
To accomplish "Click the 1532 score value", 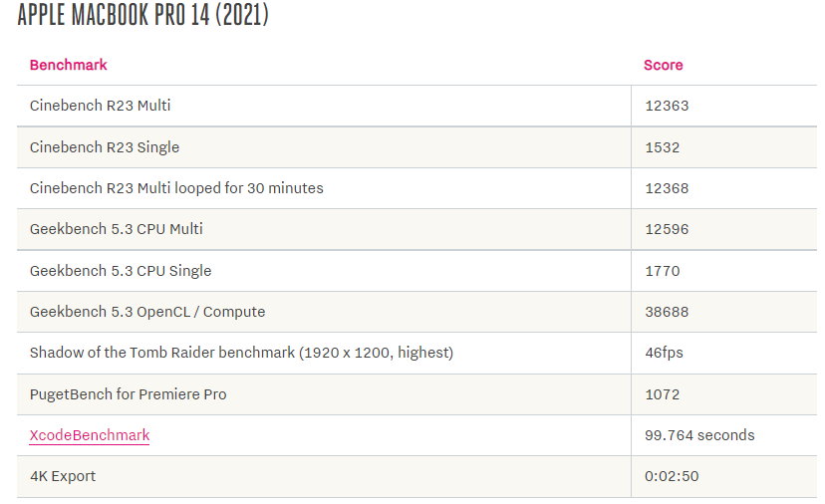I will pos(662,147).
